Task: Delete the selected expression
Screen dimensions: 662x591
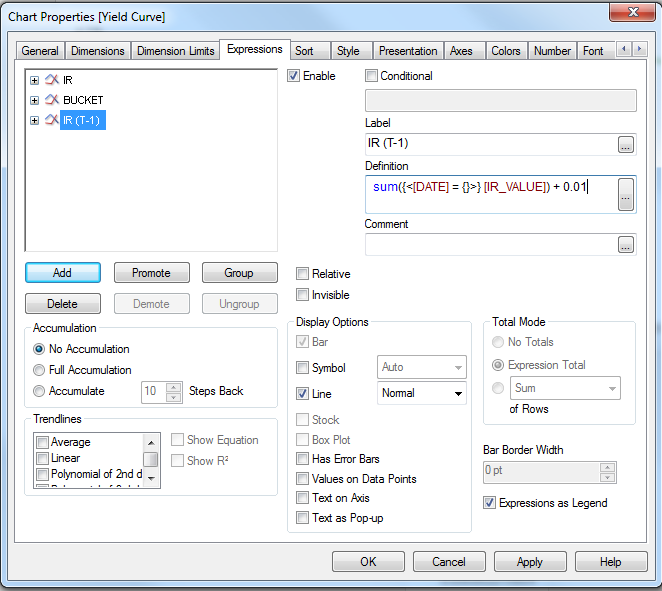Action: click(62, 304)
